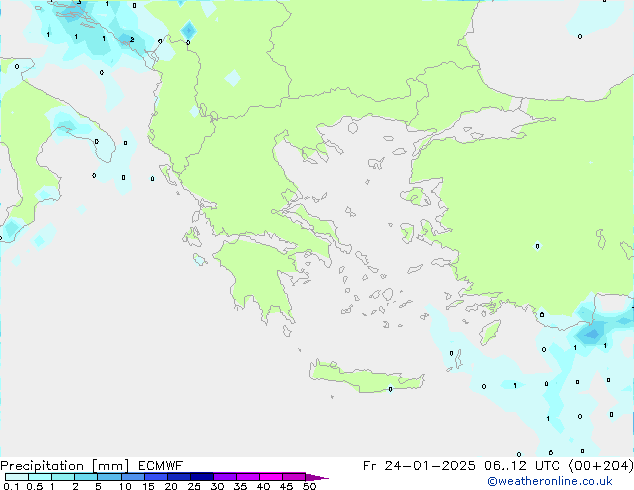Select the 0.5–1 mm legend color box
634x490 pixels.
tap(40, 477)
